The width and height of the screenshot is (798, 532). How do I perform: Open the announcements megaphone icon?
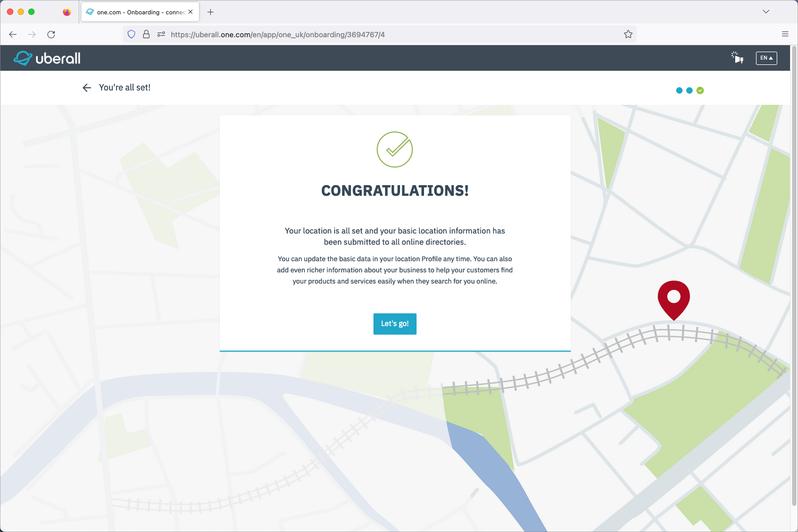737,57
